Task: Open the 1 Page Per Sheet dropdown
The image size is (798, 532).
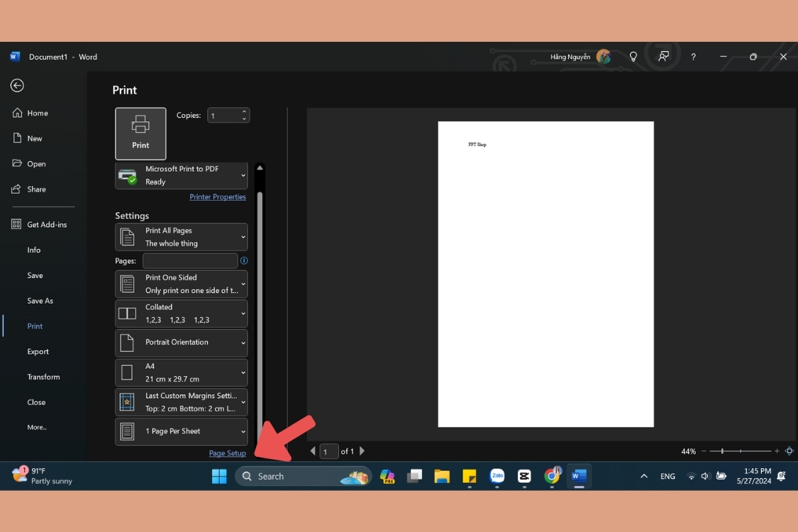Action: click(x=181, y=432)
